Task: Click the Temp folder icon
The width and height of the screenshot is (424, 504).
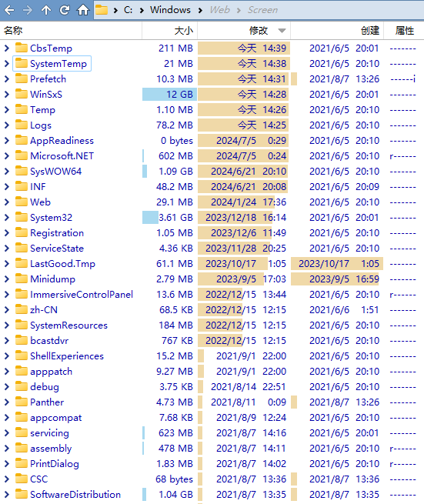Action: 22,109
